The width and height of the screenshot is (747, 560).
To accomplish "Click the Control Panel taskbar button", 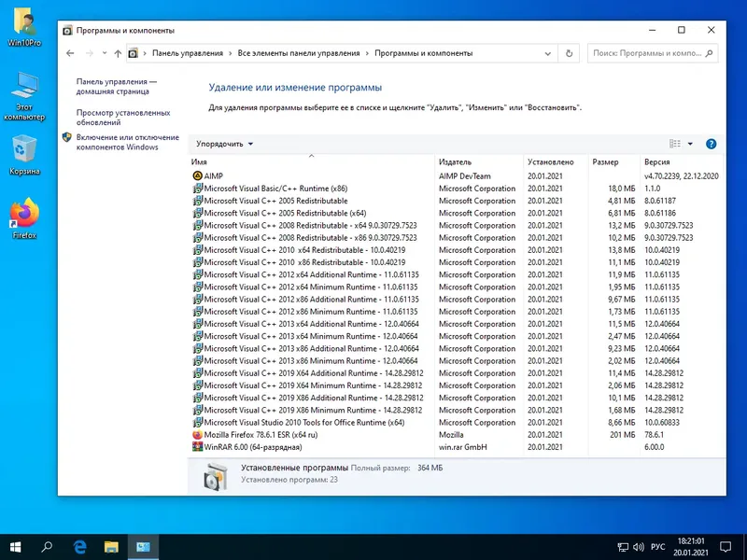I will (143, 547).
